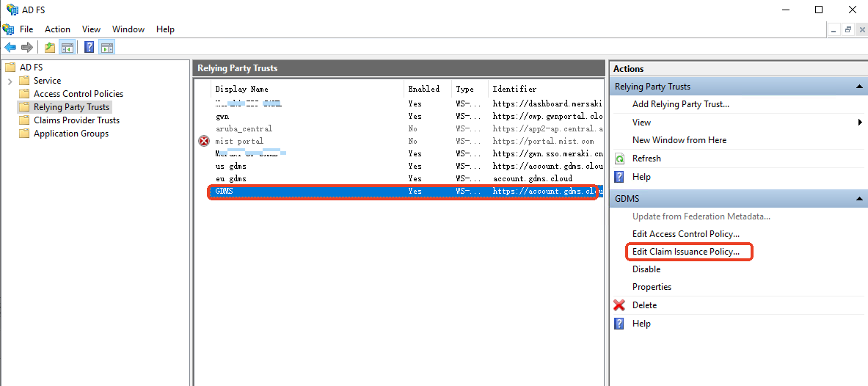Collapse the GDMS actions section
This screenshot has height=386, width=868.
click(859, 199)
